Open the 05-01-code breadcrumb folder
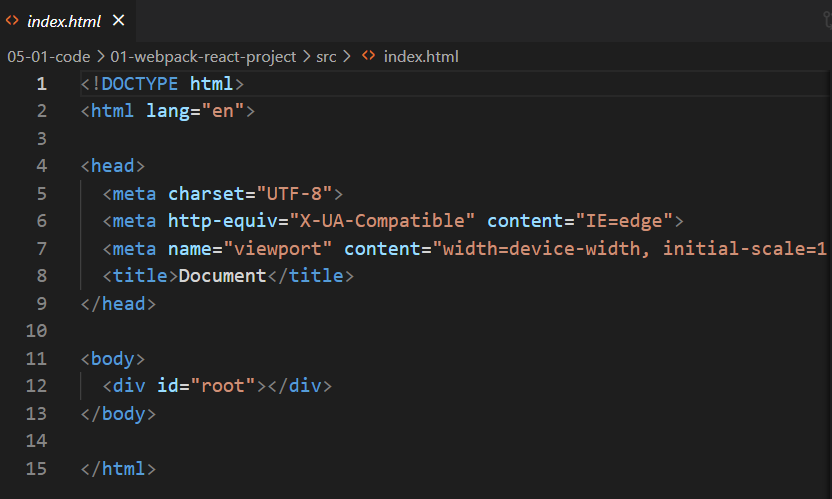Screen dimensions: 832x499 coord(48,57)
